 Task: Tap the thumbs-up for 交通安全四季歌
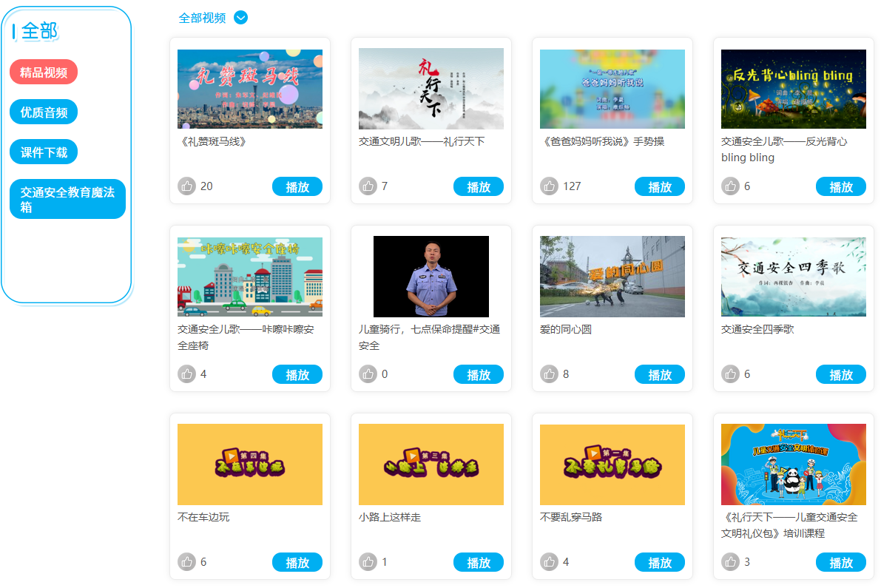(x=730, y=374)
